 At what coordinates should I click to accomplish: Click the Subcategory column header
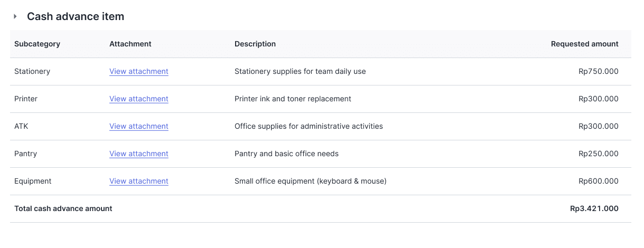pyautogui.click(x=37, y=44)
